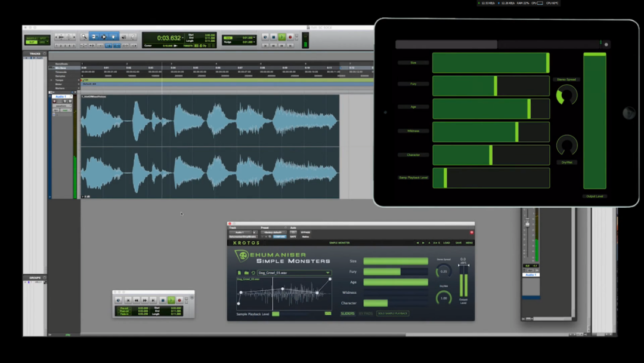Click previous preset arrow in Krotos bar

click(417, 242)
